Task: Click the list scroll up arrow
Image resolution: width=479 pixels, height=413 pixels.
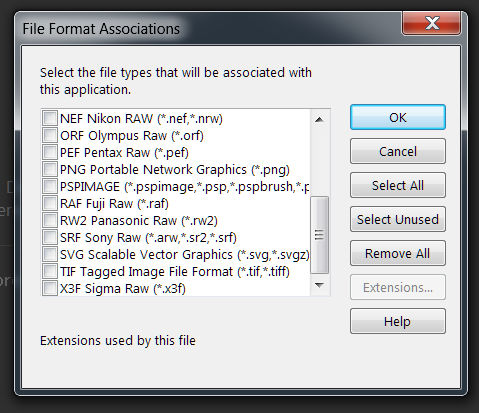Action: pyautogui.click(x=319, y=119)
